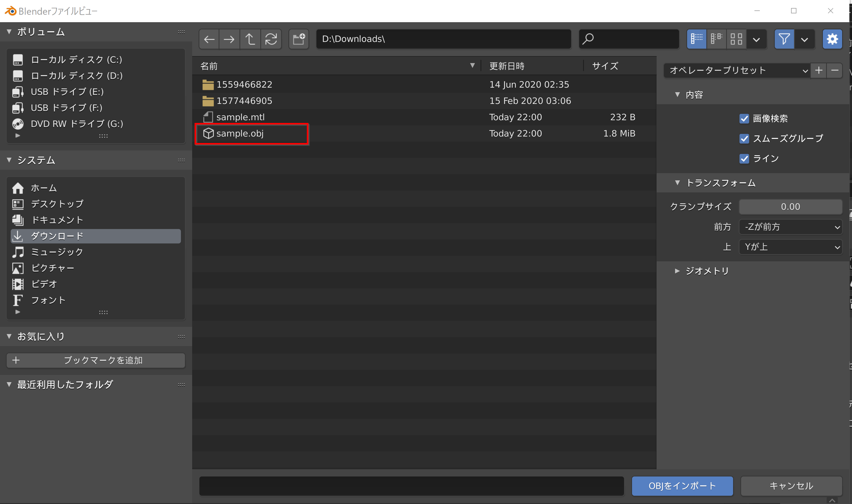852x504 pixels.
Task: Open ローカル ディスク (C:) volume
Action: 96,60
